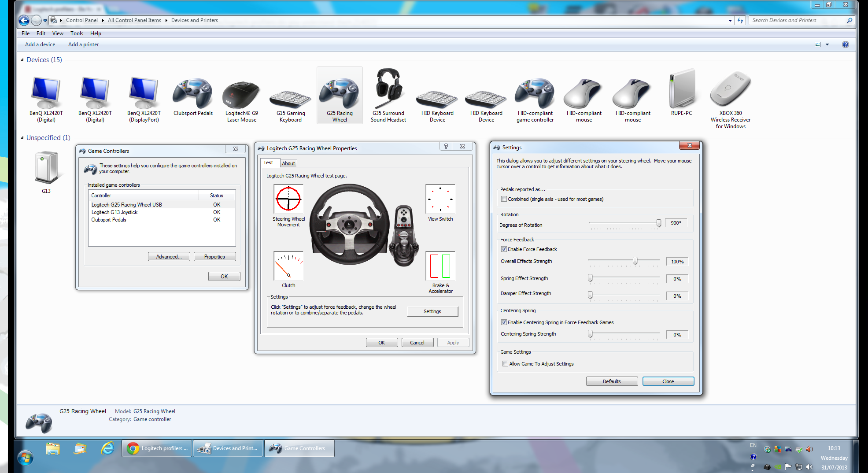This screenshot has width=868, height=473.
Task: Open the address bar history dropdown
Action: point(730,20)
